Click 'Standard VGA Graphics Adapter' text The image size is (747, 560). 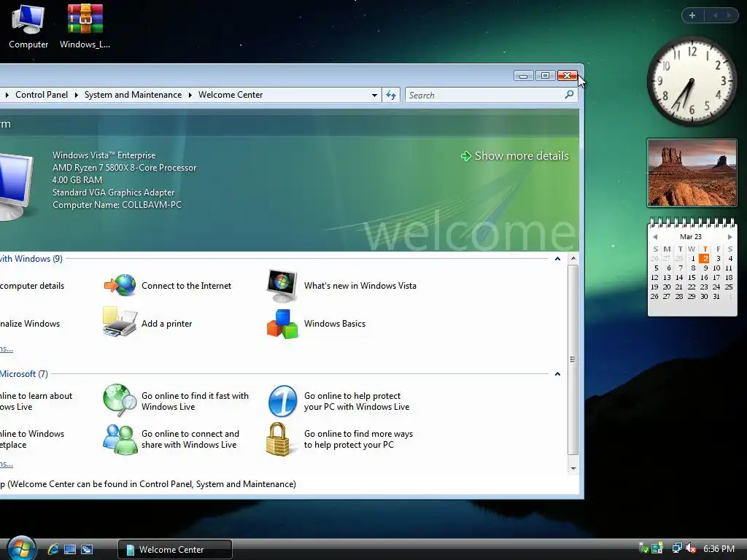click(x=113, y=192)
